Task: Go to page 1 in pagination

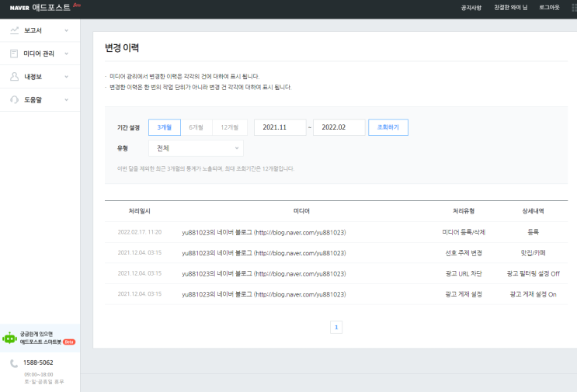Action: pos(336,328)
